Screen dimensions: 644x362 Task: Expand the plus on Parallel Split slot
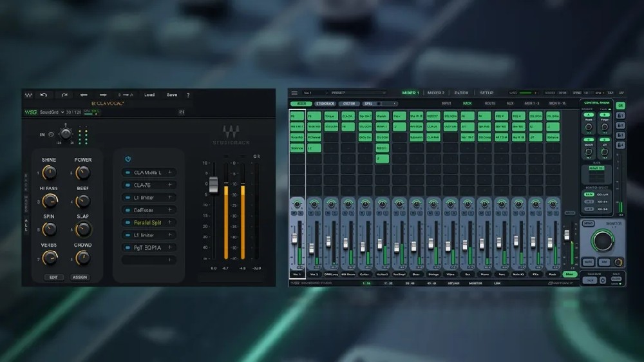[169, 222]
